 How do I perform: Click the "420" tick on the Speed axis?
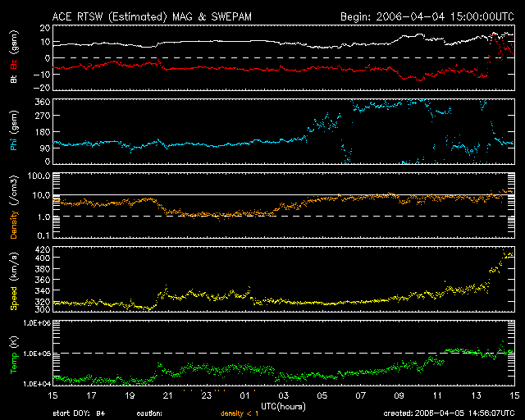[43, 249]
